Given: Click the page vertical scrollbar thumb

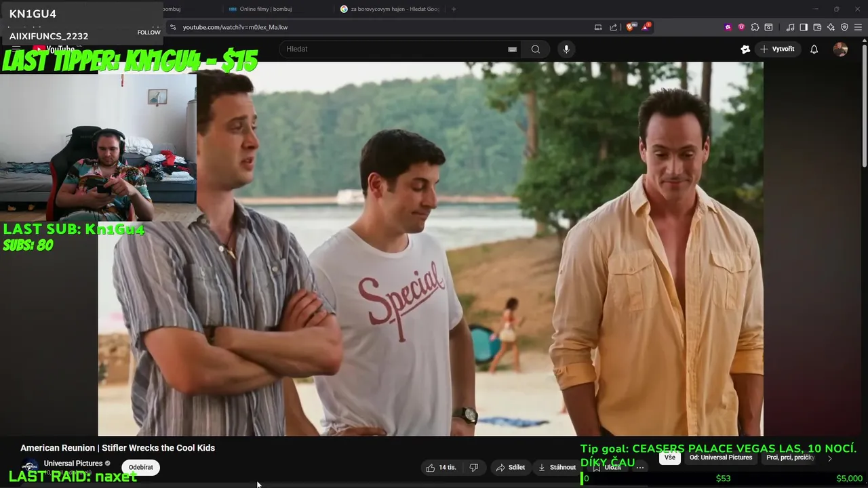Looking at the screenshot, I should point(864,105).
